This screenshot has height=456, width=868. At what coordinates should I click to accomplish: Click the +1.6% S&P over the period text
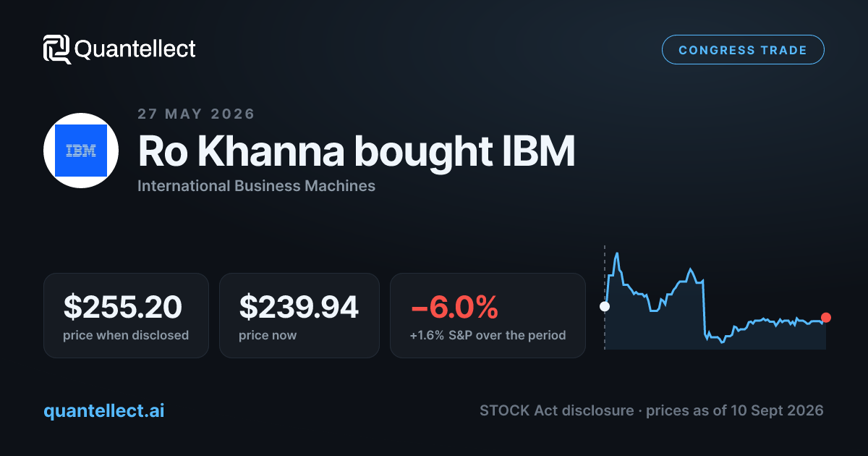(x=488, y=335)
